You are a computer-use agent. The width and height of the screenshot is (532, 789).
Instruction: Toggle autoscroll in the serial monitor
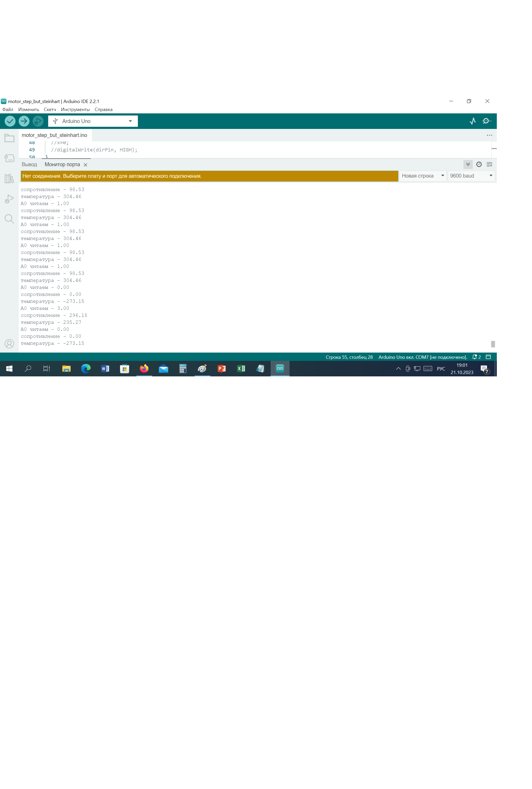[468, 164]
